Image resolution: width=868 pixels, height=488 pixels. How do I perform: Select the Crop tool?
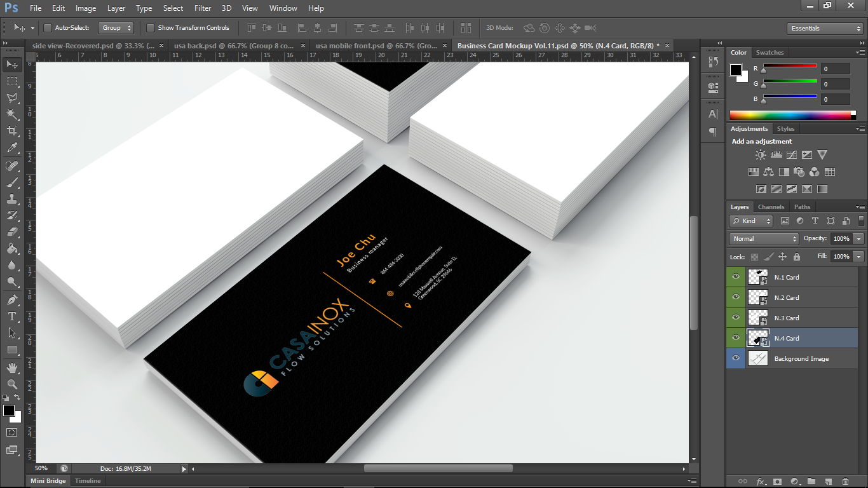[x=11, y=131]
